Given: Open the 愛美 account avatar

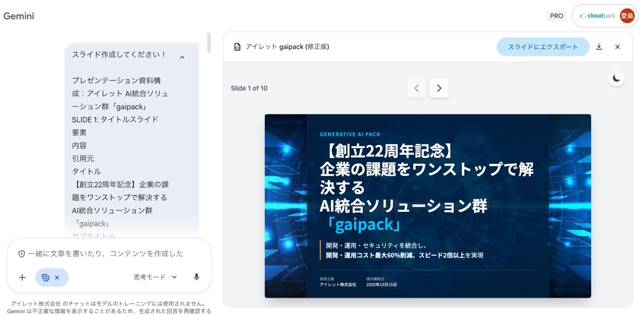Looking at the screenshot, I should pyautogui.click(x=627, y=16).
